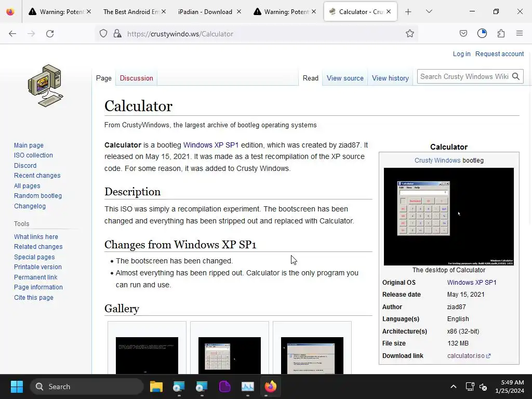
Task: Open the ISO collection link
Action: tap(33, 155)
